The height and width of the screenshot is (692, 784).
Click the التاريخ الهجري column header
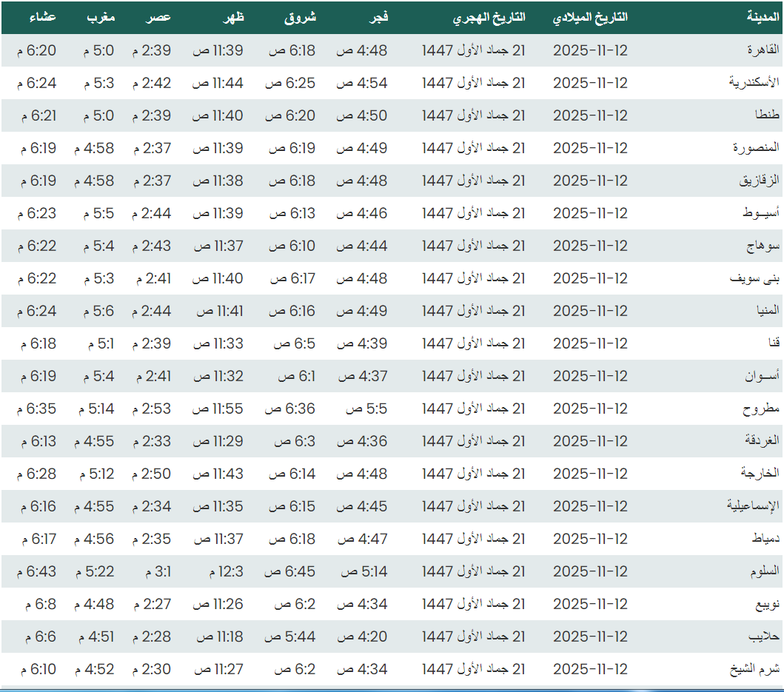coord(489,17)
